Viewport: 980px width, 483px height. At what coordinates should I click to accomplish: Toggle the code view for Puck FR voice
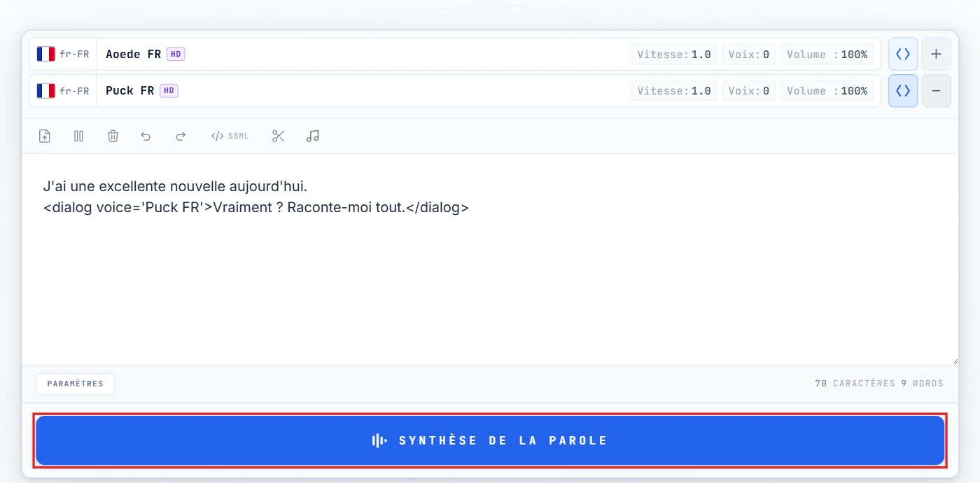pos(902,90)
